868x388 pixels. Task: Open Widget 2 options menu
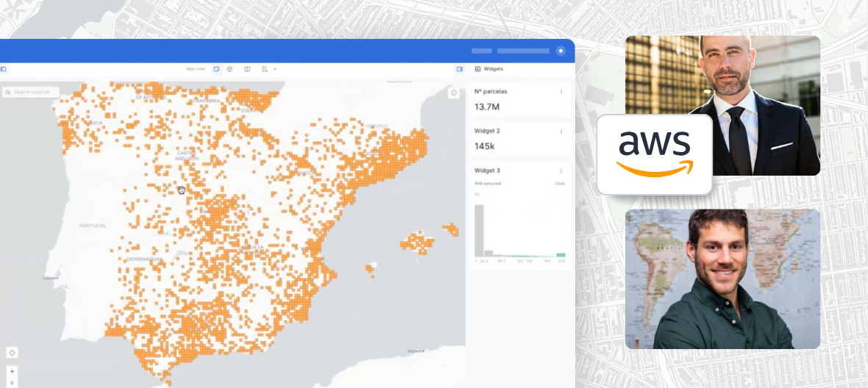click(x=561, y=131)
